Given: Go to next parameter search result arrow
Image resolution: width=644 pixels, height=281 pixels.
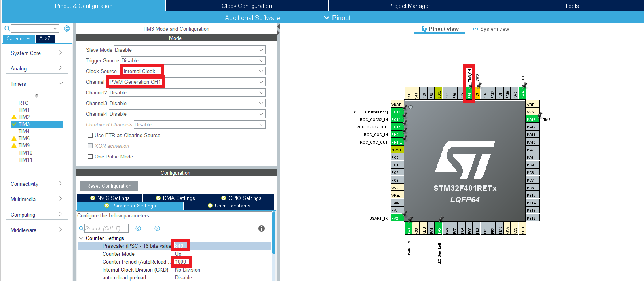Looking at the screenshot, I should (157, 228).
